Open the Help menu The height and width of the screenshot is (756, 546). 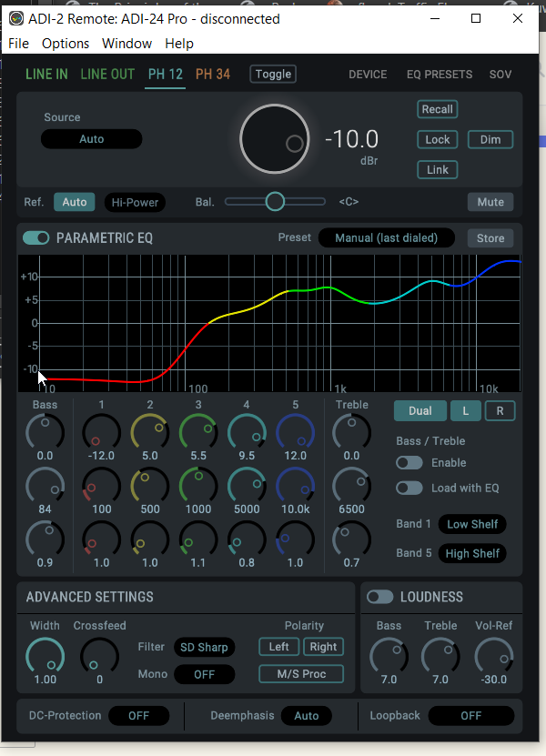179,44
